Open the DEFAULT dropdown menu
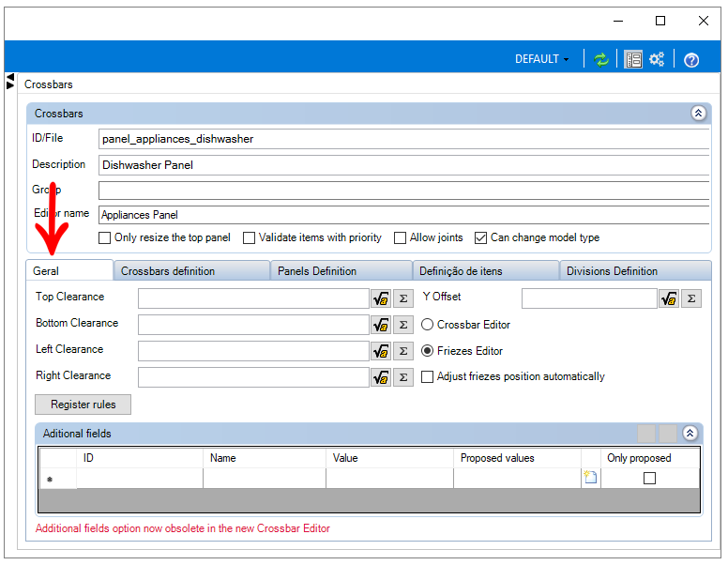 [541, 59]
